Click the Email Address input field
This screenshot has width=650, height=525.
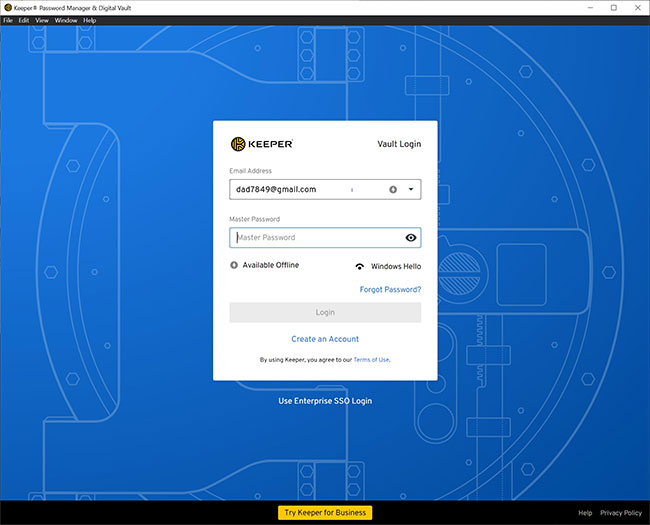click(x=325, y=190)
